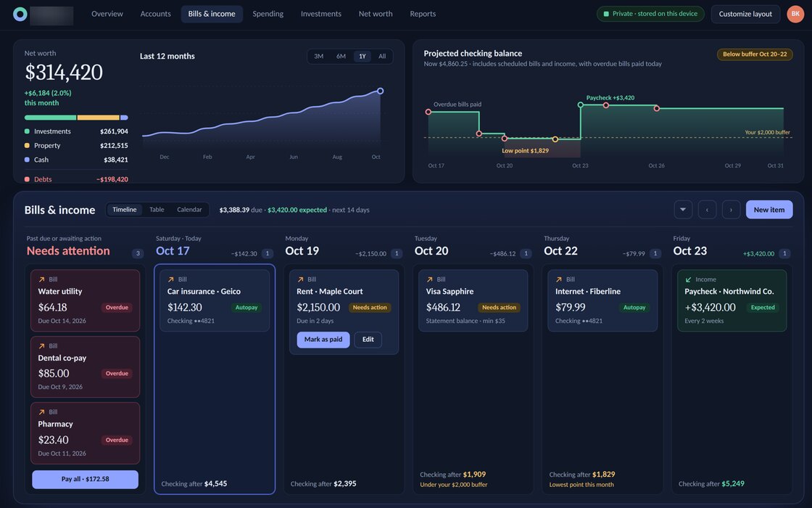
Task: Click the Customize layout button
Action: [x=745, y=14]
